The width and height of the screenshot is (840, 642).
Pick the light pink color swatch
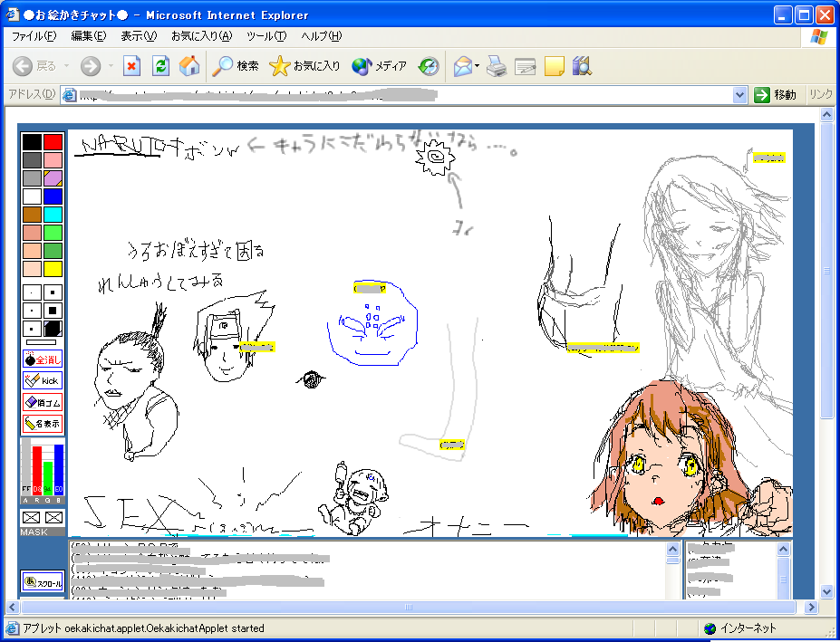53,160
